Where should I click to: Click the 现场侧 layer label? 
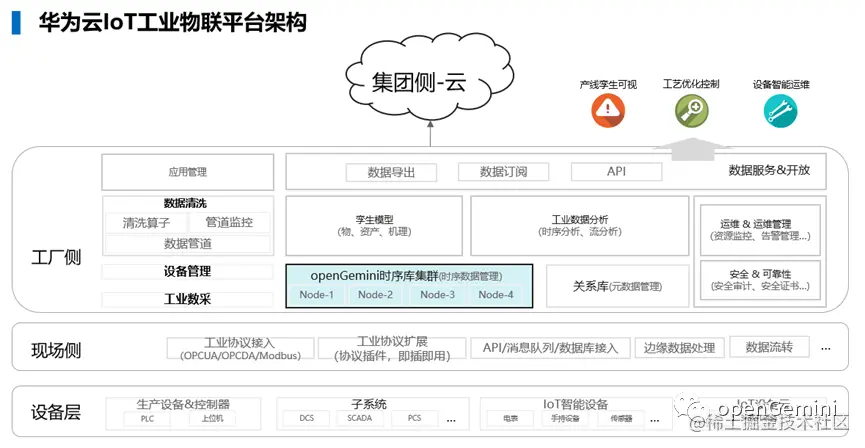pyautogui.click(x=56, y=350)
